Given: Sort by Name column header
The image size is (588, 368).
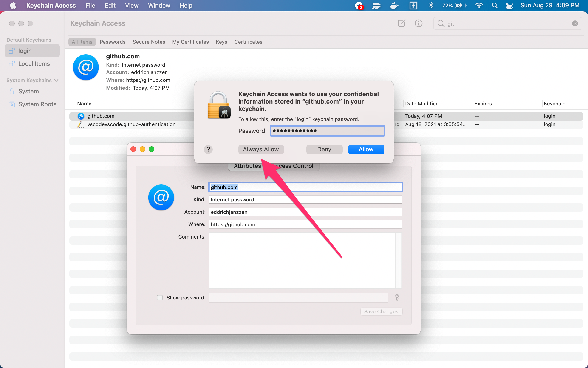Looking at the screenshot, I should tap(84, 104).
